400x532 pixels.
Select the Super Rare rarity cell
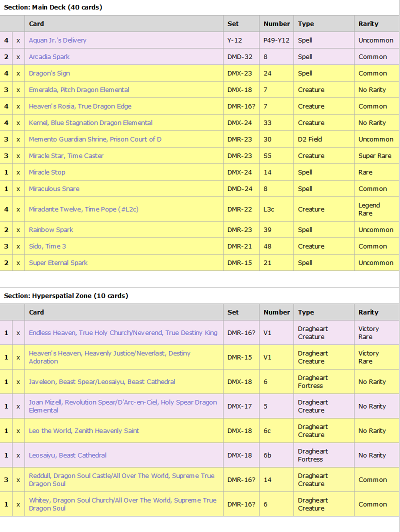[376, 155]
